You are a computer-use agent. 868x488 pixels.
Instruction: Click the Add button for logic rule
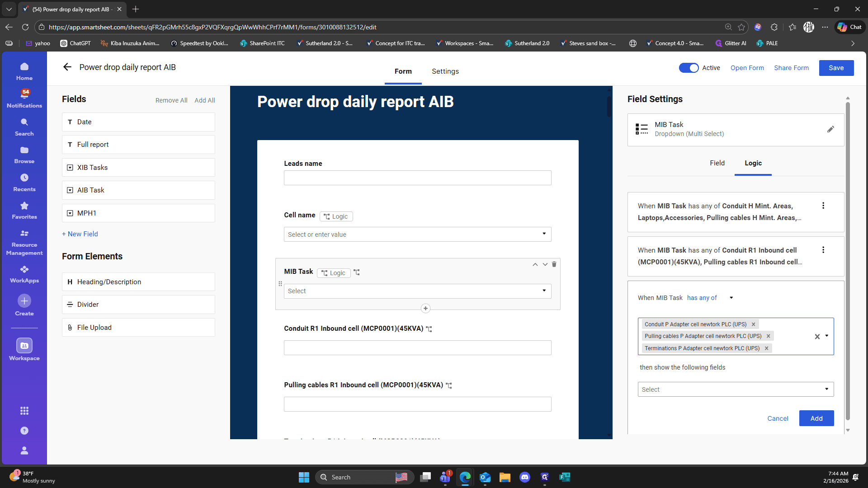tap(816, 418)
